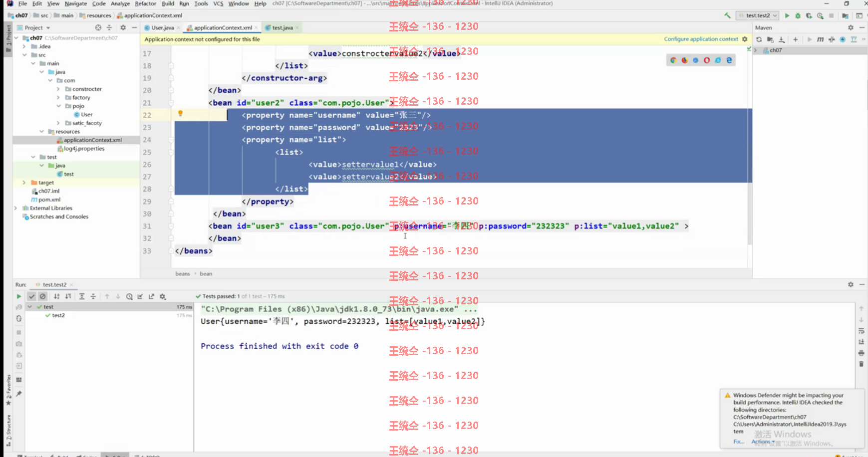Open in Opera browser icon
This screenshot has width=868, height=457.
(x=707, y=60)
